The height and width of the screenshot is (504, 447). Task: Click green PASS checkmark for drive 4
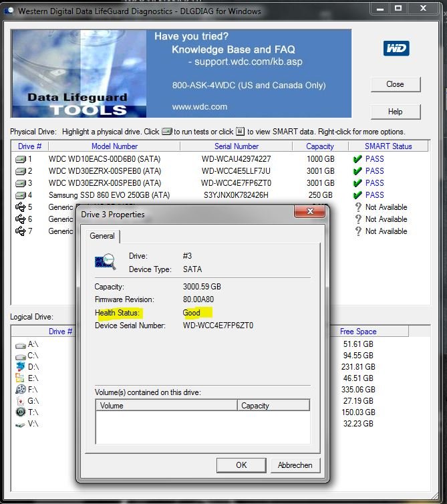[x=357, y=195]
